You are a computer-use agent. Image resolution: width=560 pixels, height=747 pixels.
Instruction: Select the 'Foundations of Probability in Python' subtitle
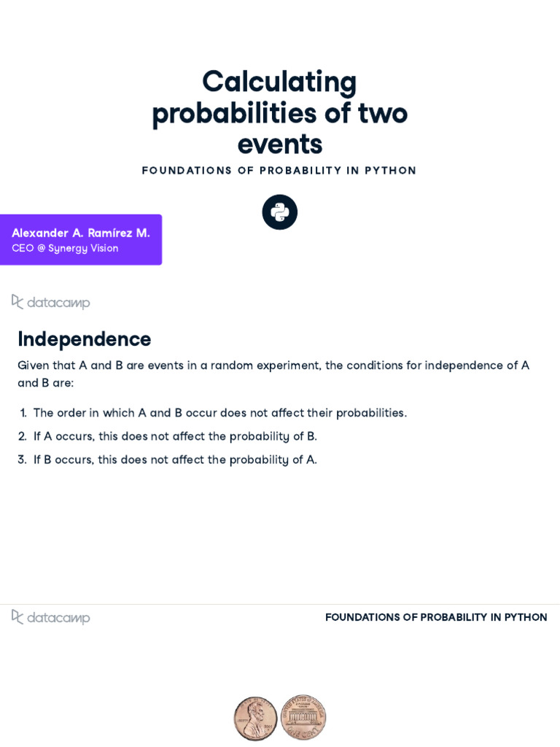(x=279, y=171)
